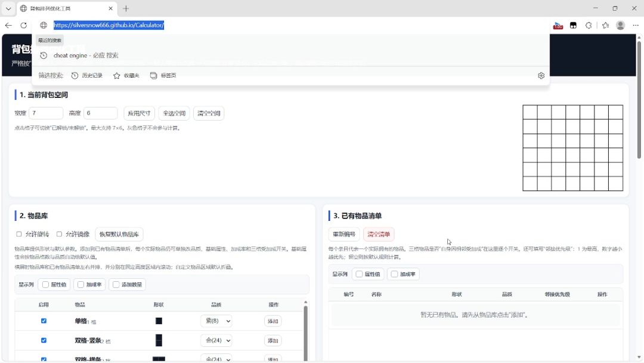Screen dimensions: 644x363
Task: Open the user profile avatar
Action: [621, 26]
